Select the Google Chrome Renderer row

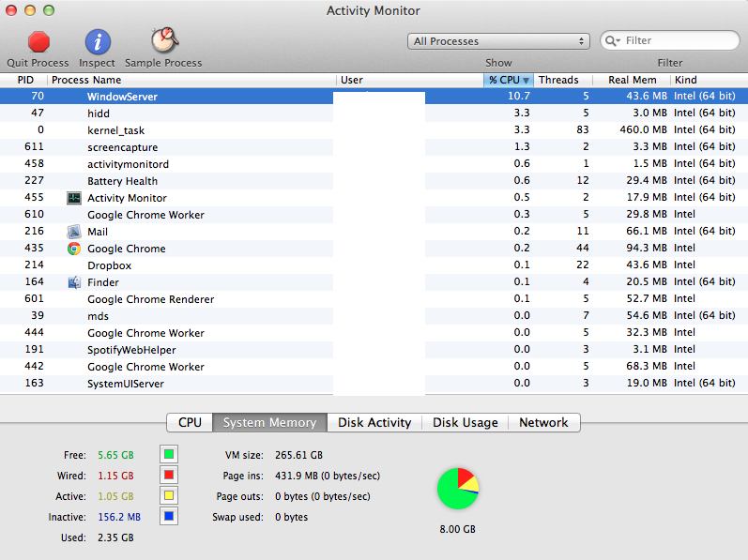pos(374,299)
